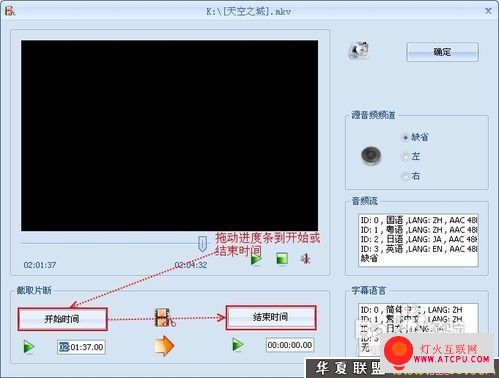Stop playback with the green square button

[x=282, y=259]
